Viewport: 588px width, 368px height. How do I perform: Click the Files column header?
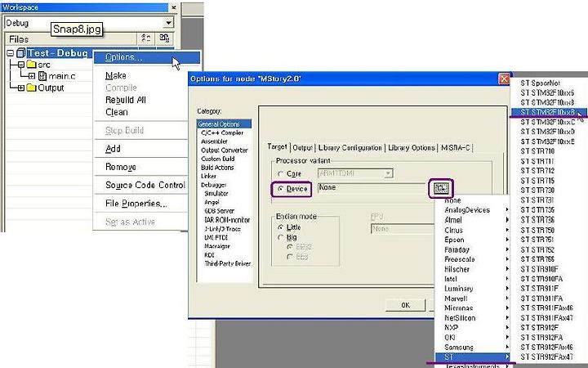point(71,38)
